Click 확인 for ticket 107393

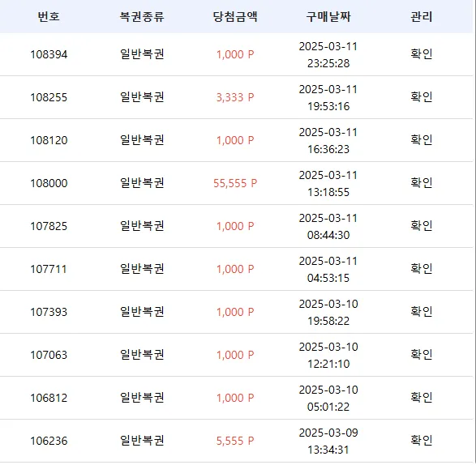421,312
